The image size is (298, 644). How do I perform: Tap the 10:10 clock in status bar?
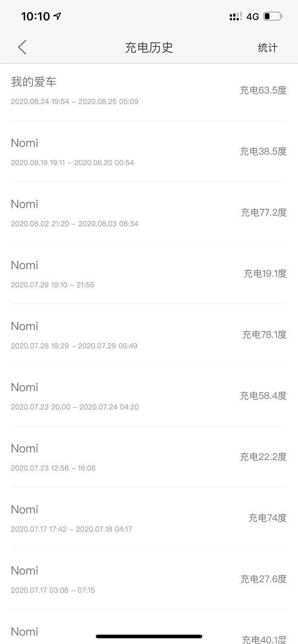click(x=35, y=16)
